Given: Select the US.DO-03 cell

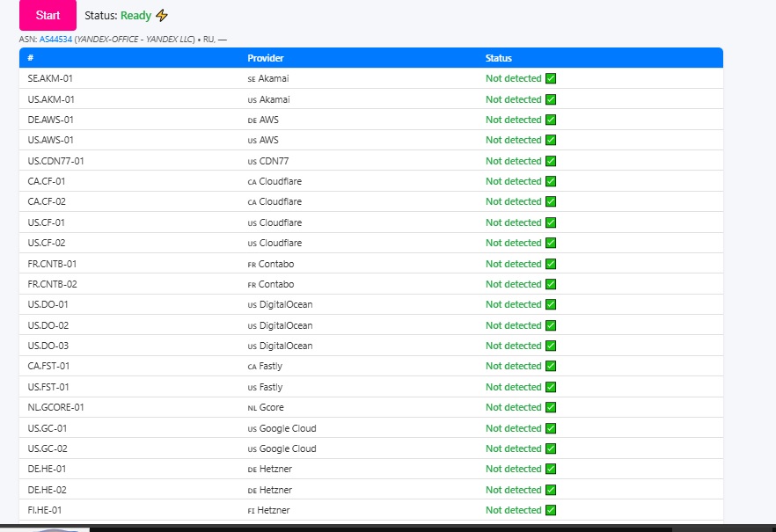Looking at the screenshot, I should [x=48, y=346].
